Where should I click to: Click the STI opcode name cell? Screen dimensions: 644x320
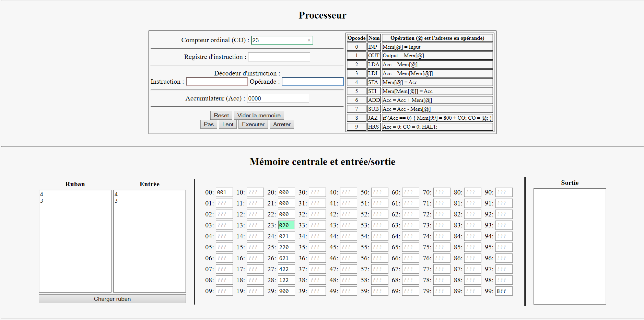(x=374, y=91)
